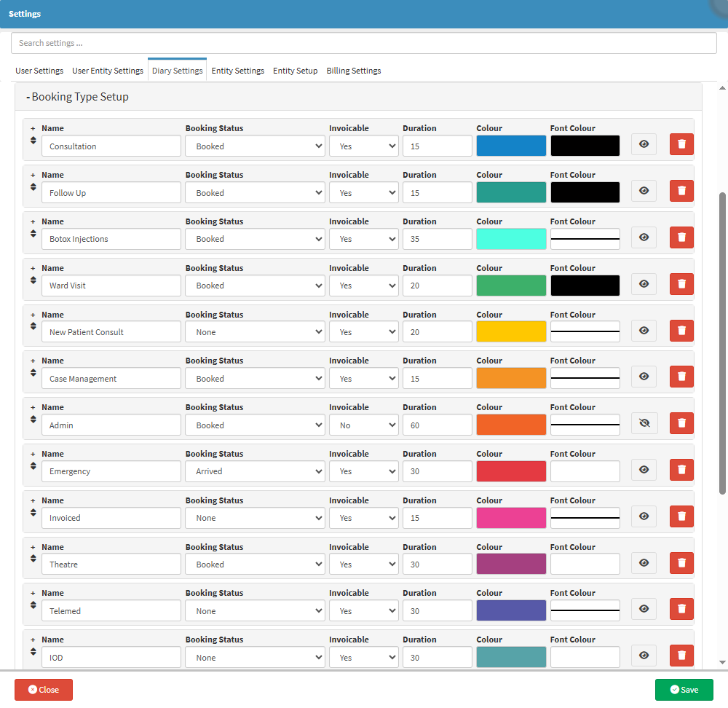The image size is (728, 708).
Task: Click the plus icon on Consultation row
Action: (33, 129)
